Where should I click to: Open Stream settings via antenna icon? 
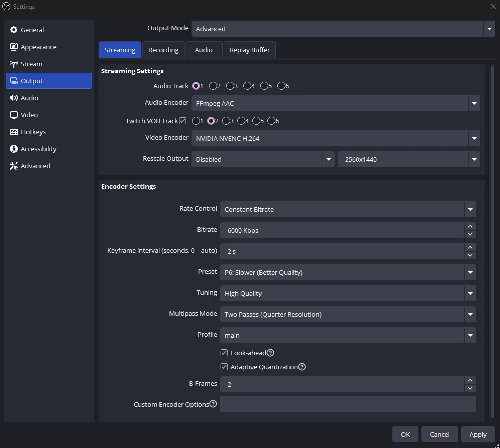tap(14, 64)
